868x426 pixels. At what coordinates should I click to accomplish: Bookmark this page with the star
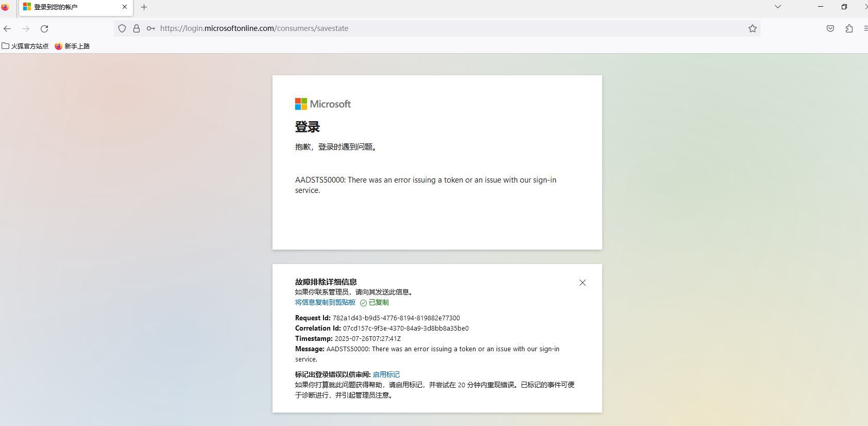click(x=753, y=28)
